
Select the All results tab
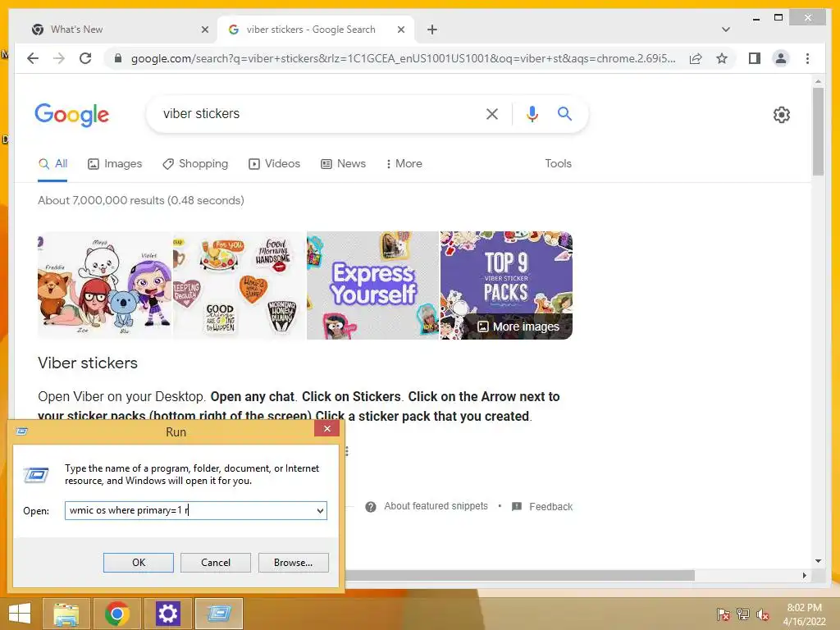(x=52, y=164)
